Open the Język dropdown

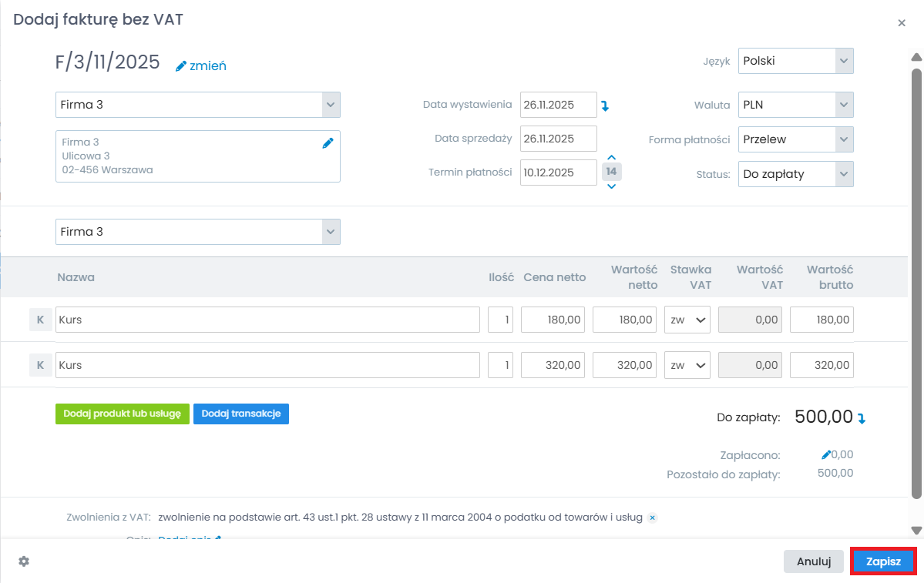click(795, 61)
